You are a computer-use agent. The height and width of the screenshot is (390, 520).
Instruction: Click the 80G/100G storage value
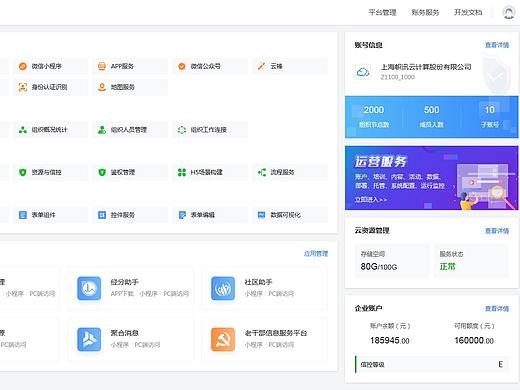coord(379,267)
